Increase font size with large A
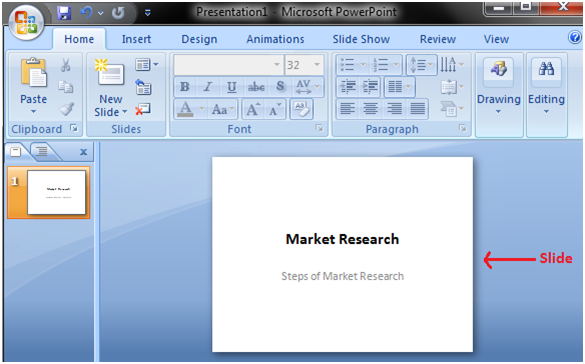The image size is (585, 364). coord(253,109)
